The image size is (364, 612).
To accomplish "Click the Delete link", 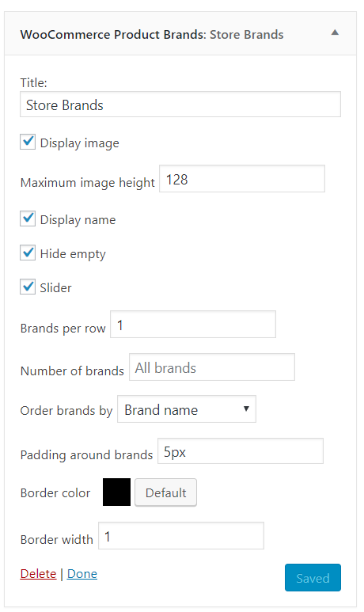I will tap(38, 574).
